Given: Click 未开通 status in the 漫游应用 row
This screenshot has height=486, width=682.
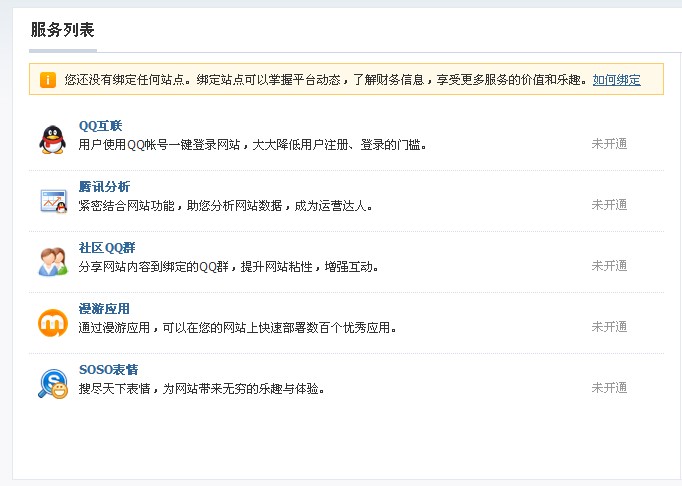Looking at the screenshot, I should (x=609, y=326).
